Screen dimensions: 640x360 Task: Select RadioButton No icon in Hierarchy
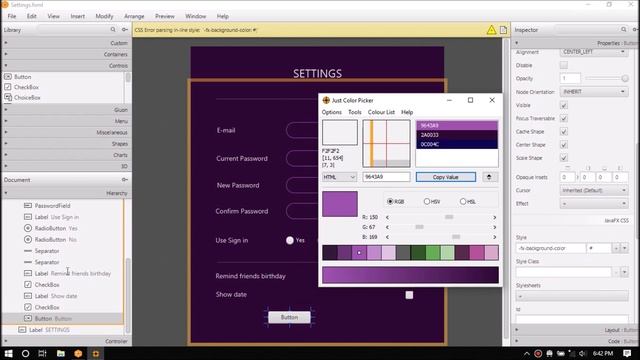28,240
